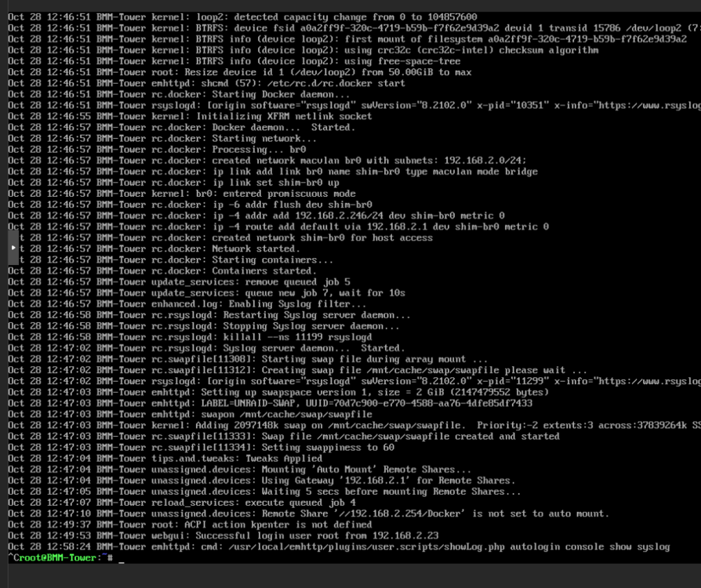Click the 'killall --ns 11199 rsyslogd' line
701x588 pixels.
tap(190, 336)
